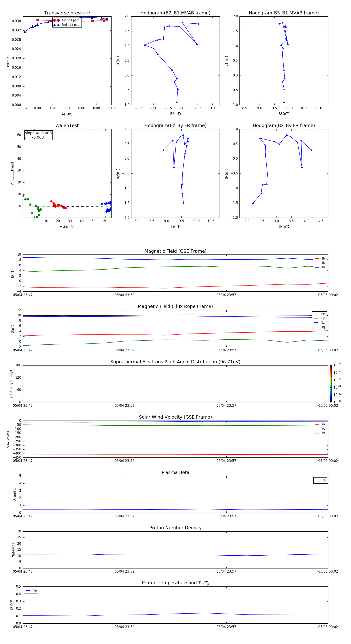The image size is (351, 644).
Task: Click the 'WalenTest' plot title
Action: coord(67,125)
